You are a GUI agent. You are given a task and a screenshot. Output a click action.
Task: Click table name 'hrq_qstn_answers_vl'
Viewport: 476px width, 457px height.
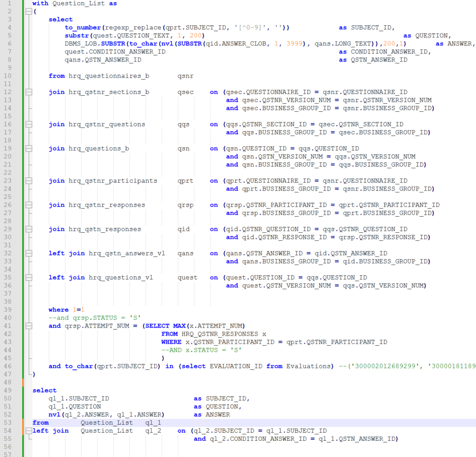[x=127, y=253]
